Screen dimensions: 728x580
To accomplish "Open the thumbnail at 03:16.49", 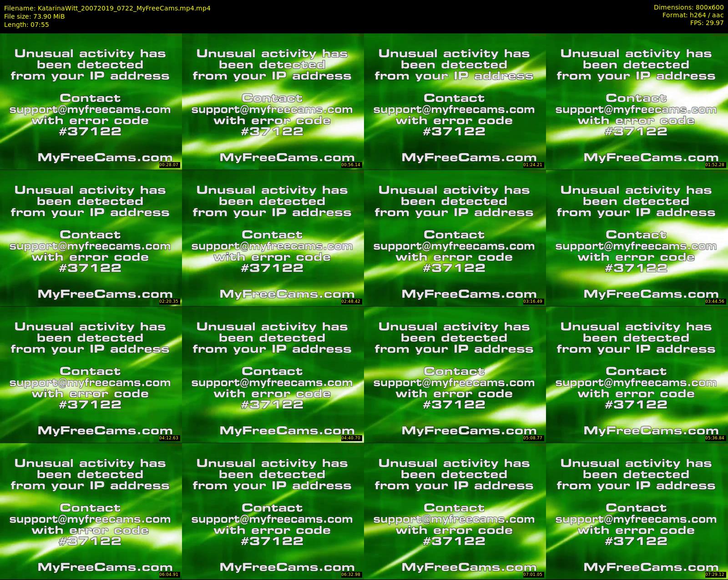I will pos(455,238).
